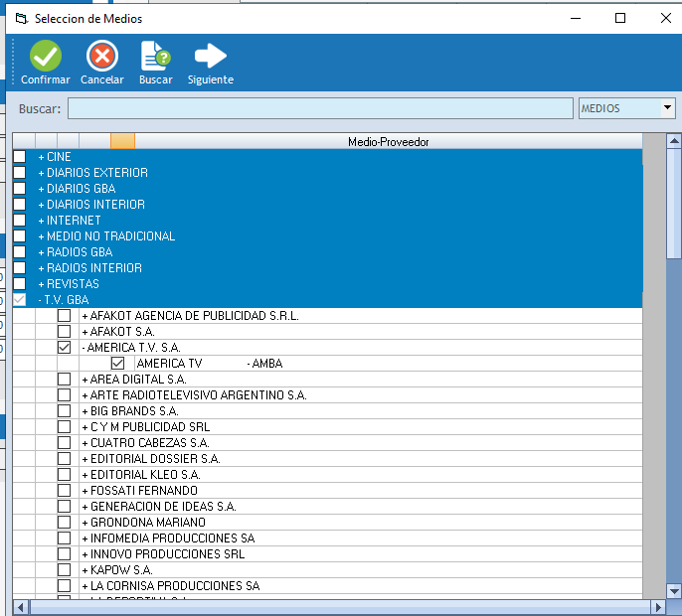682x616 pixels.
Task: Maximize the Seleccion de Medios window
Action: coord(620,18)
